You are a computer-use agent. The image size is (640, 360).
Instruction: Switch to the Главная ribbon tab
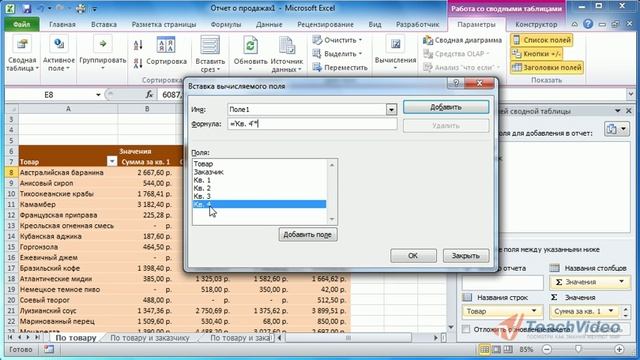pyautogui.click(x=62, y=24)
